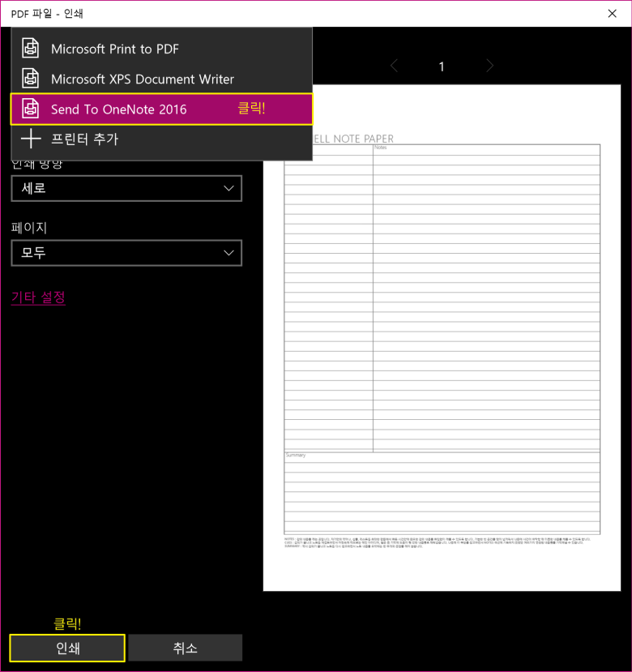Open the 기타 설정 link
The height and width of the screenshot is (672, 632).
[38, 297]
